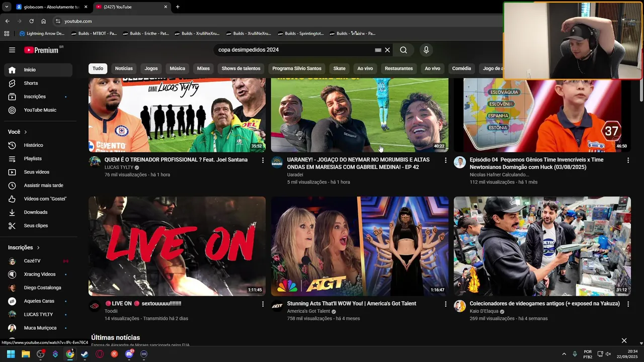
Task: Select the Jogos filter chip
Action: pyautogui.click(x=151, y=68)
